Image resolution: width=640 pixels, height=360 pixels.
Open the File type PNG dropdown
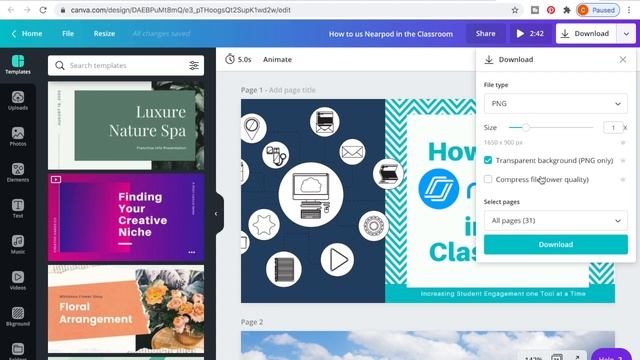(556, 104)
